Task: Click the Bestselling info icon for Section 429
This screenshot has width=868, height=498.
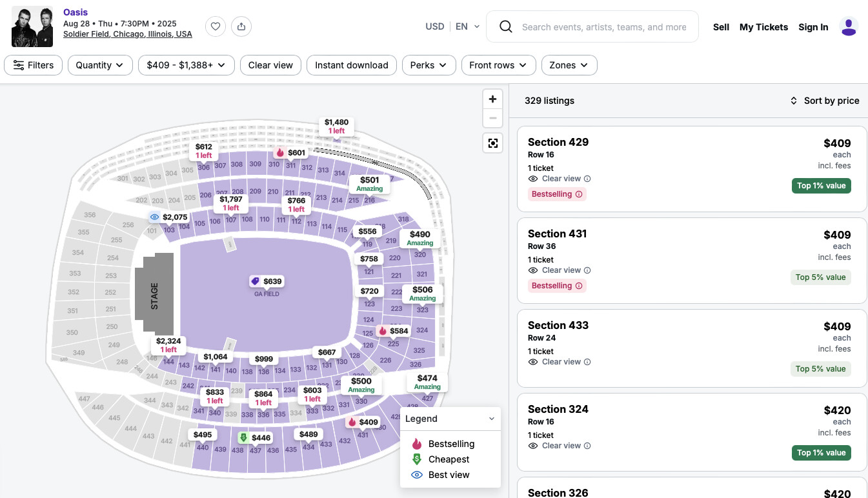Action: 579,194
